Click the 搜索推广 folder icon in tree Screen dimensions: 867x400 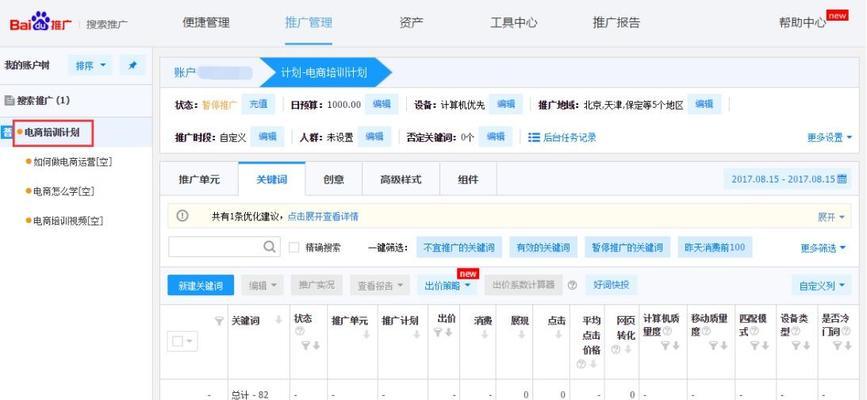[x=9, y=101]
